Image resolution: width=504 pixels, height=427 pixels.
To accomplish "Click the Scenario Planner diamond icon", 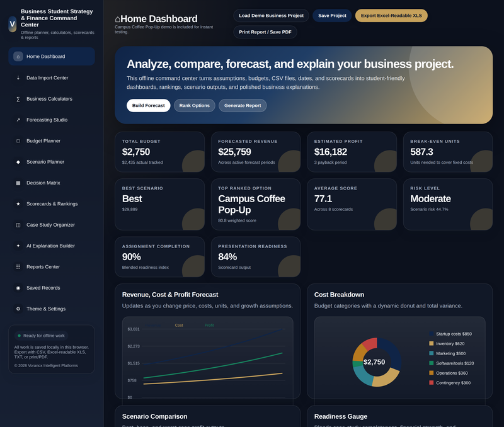I will point(18,162).
